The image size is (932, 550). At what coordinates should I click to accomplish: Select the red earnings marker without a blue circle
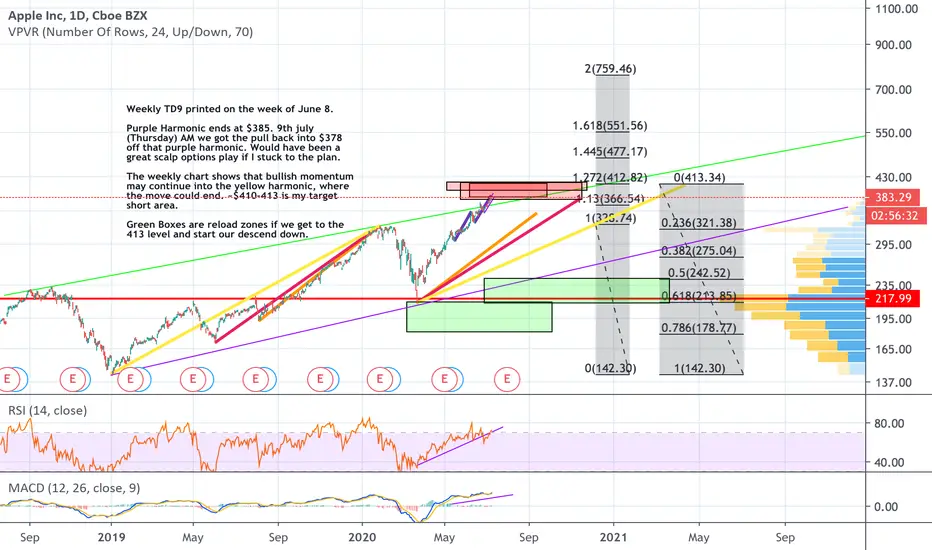coord(507,379)
